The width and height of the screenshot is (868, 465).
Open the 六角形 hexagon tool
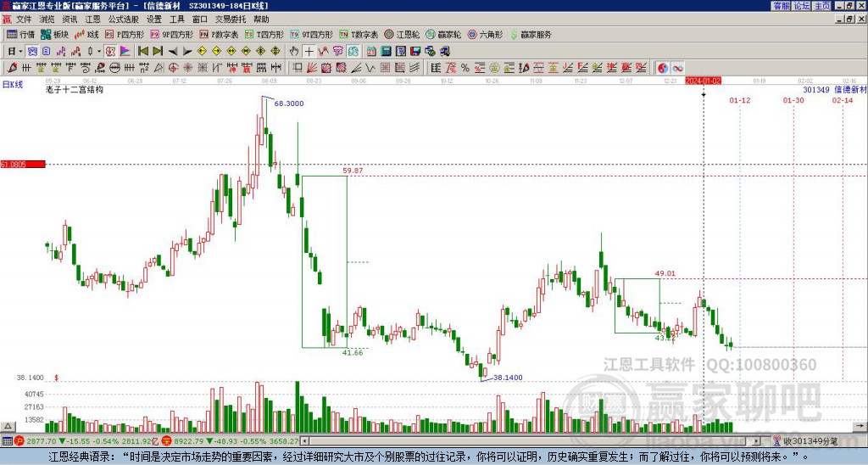pos(485,34)
